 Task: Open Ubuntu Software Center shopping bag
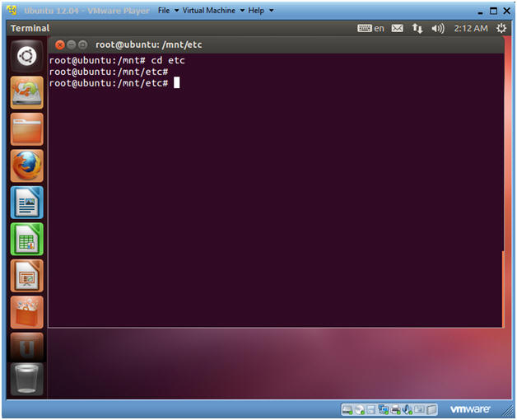coord(26,312)
